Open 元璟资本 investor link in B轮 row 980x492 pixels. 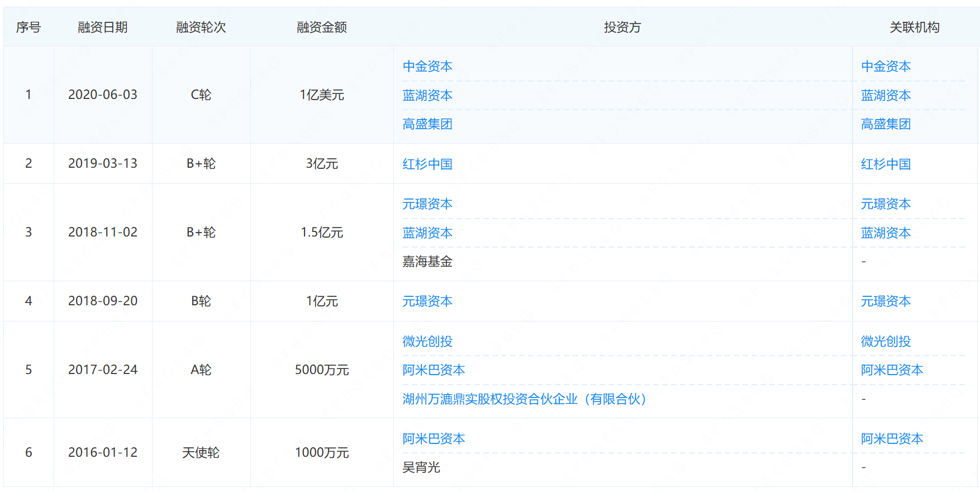[427, 301]
